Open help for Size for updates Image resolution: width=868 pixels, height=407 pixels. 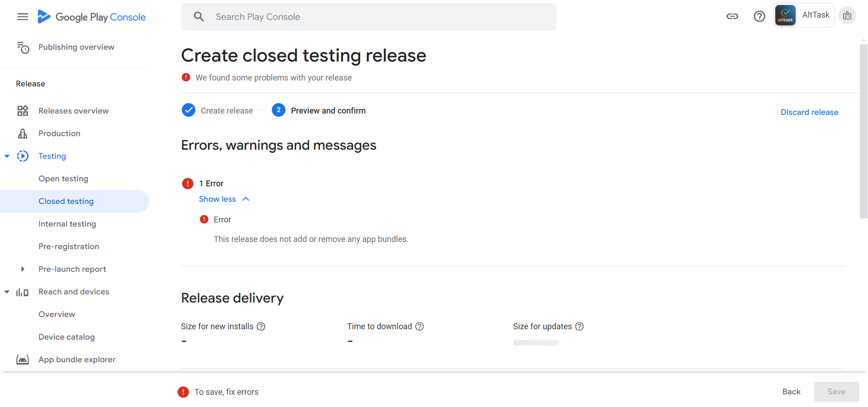(579, 327)
